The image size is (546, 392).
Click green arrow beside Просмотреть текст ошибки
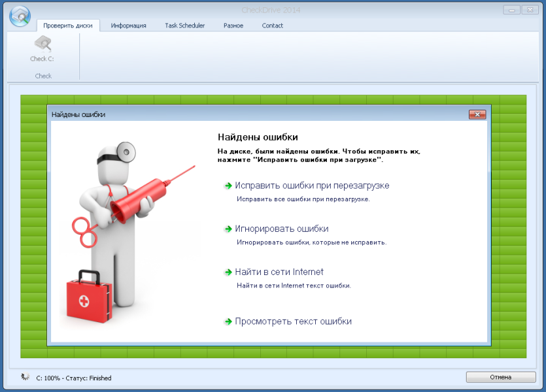(228, 321)
